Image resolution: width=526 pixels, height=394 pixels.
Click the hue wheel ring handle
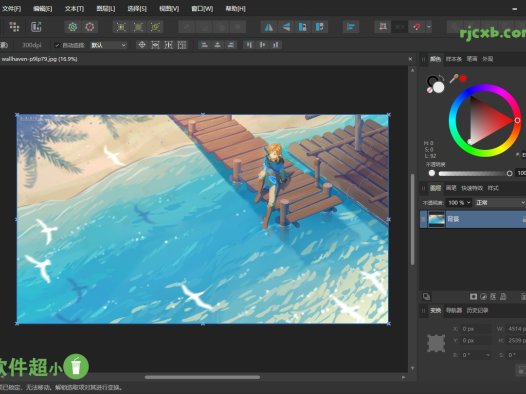[x=517, y=120]
